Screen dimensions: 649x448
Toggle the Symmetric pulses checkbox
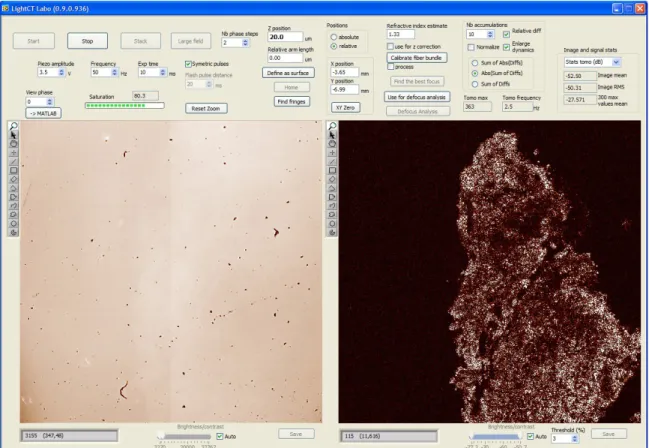pos(188,64)
